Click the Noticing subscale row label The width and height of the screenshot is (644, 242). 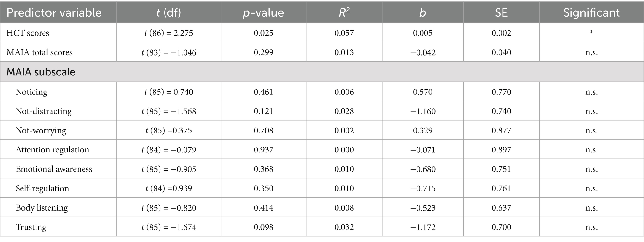pos(31,92)
